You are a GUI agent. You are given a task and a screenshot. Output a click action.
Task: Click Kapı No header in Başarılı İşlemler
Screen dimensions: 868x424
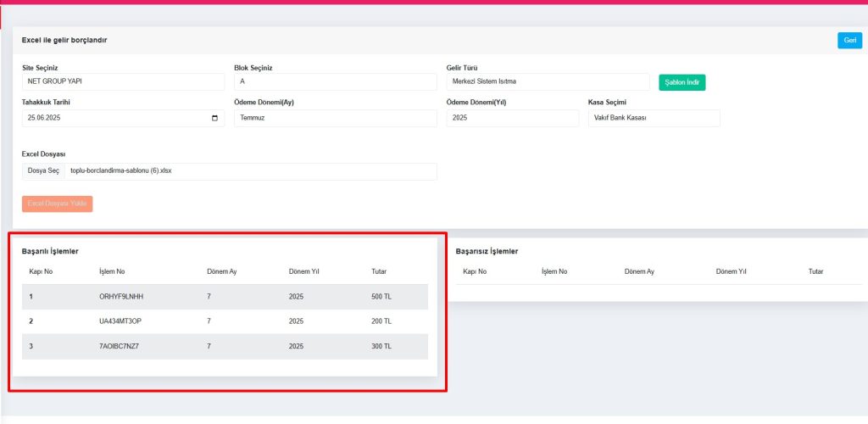[x=41, y=271]
